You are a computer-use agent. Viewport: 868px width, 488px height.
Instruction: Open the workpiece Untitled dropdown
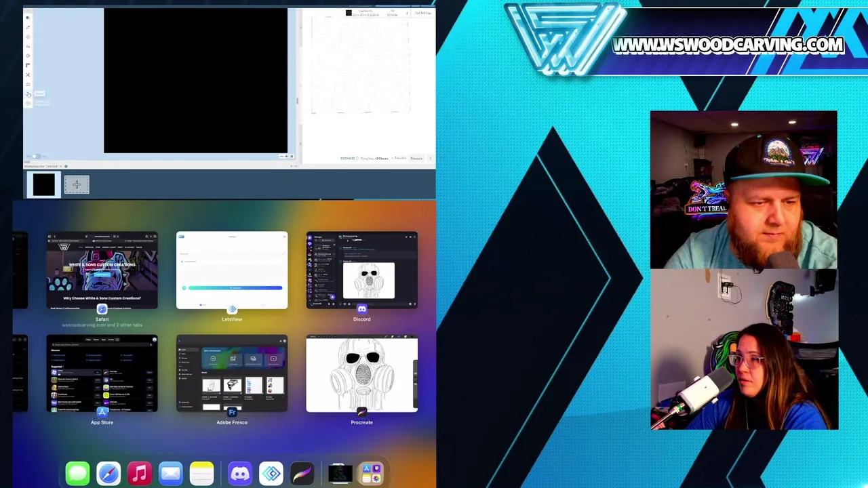(x=44, y=166)
